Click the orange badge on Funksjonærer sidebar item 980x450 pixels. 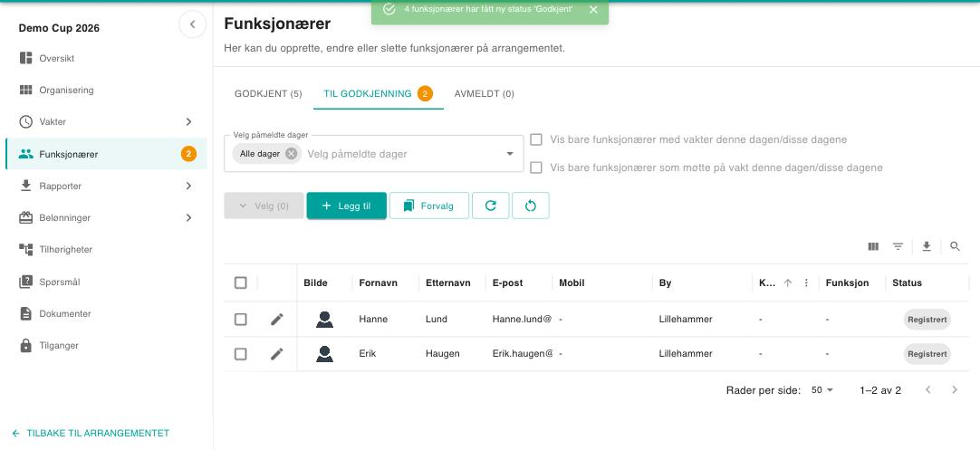[x=188, y=154]
